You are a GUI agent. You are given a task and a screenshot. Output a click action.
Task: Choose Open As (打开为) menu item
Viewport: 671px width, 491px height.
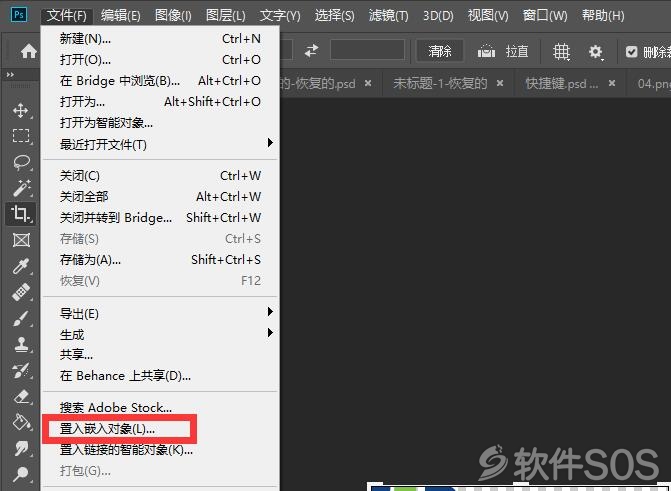(160, 101)
